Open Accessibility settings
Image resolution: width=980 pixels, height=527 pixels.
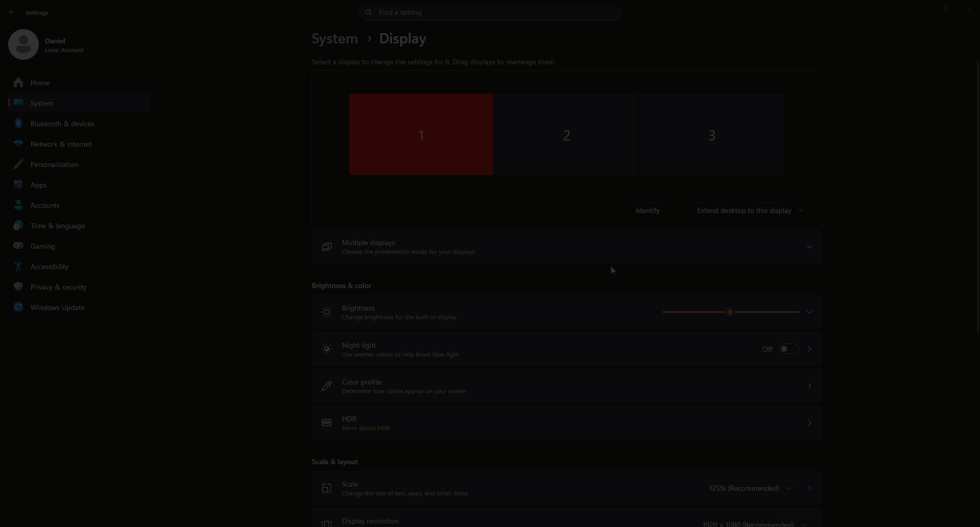click(x=49, y=267)
